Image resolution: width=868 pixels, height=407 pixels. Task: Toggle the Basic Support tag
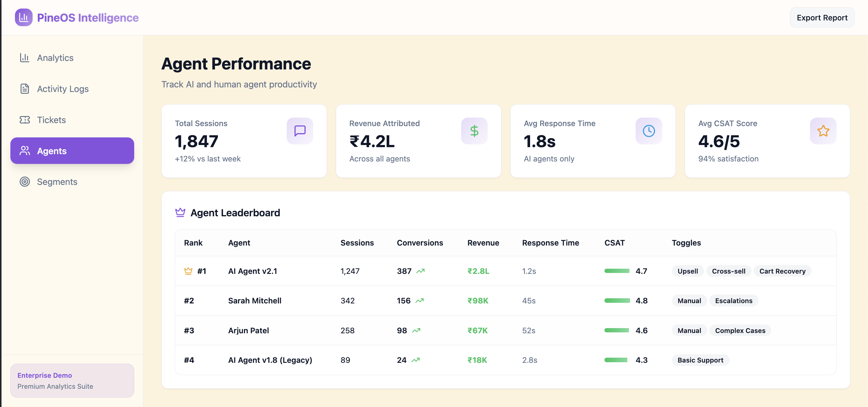click(x=700, y=360)
